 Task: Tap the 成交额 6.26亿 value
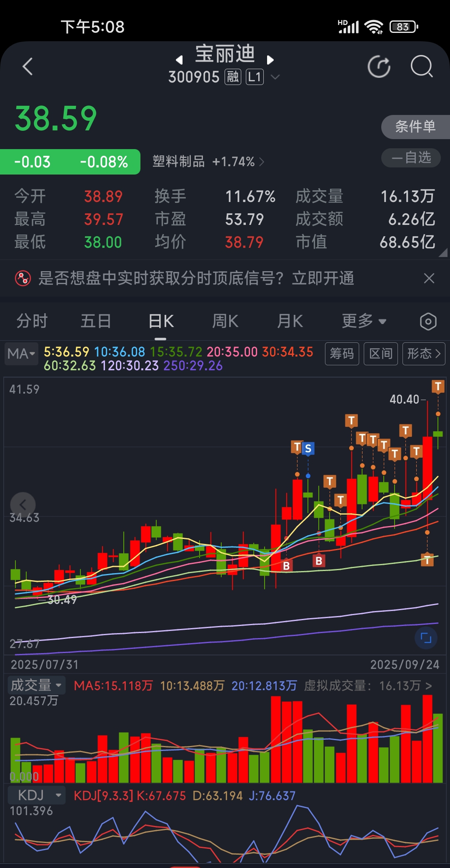412,219
